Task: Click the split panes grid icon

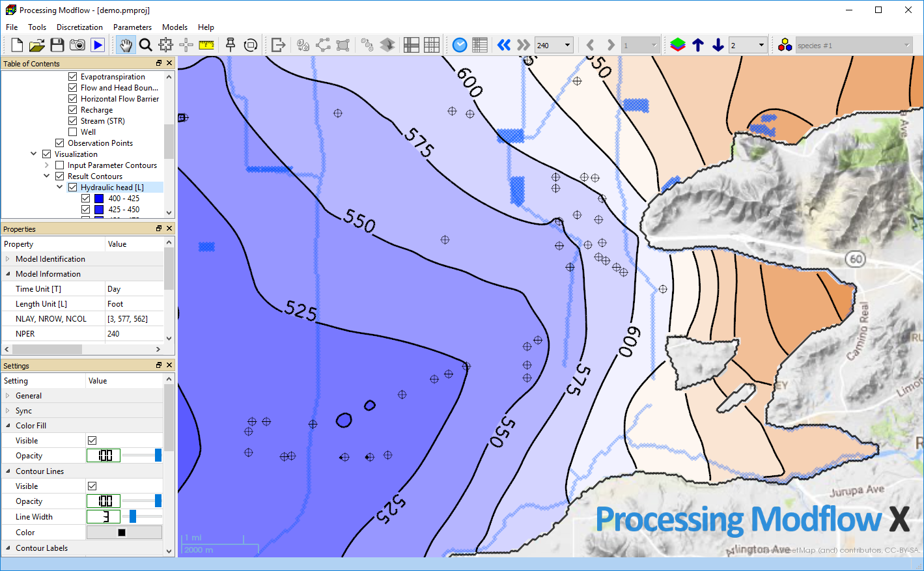Action: [x=412, y=45]
